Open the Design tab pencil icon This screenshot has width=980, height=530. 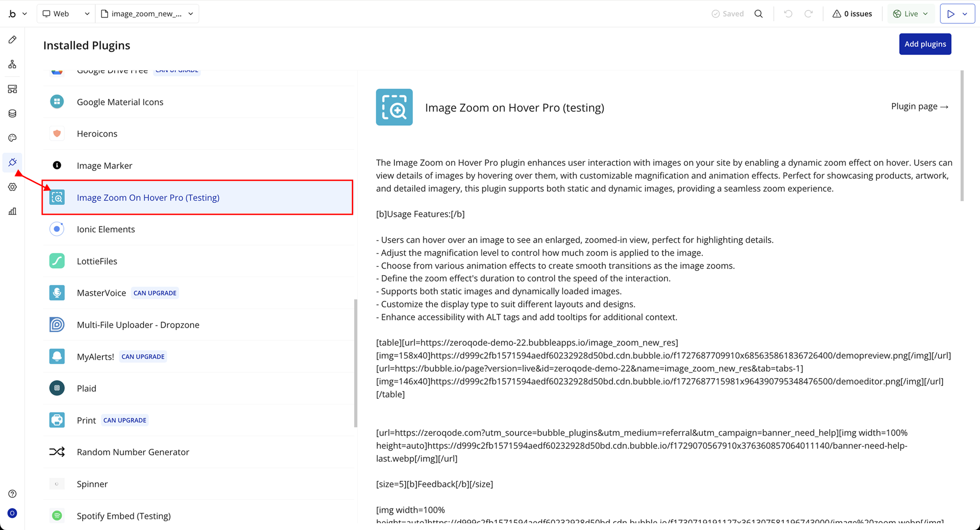click(12, 40)
